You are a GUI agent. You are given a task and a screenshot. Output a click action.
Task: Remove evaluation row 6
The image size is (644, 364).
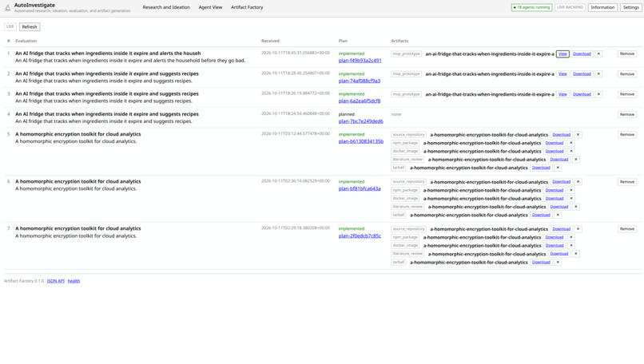[627, 182]
